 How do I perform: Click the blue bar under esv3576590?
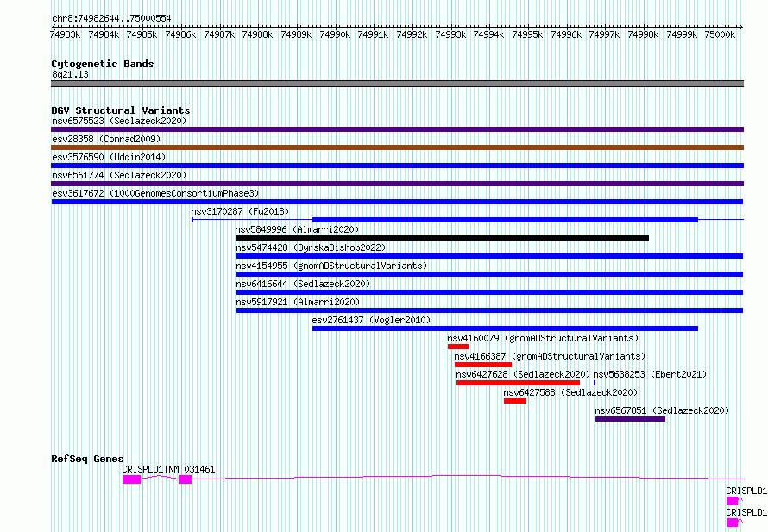tap(397, 166)
